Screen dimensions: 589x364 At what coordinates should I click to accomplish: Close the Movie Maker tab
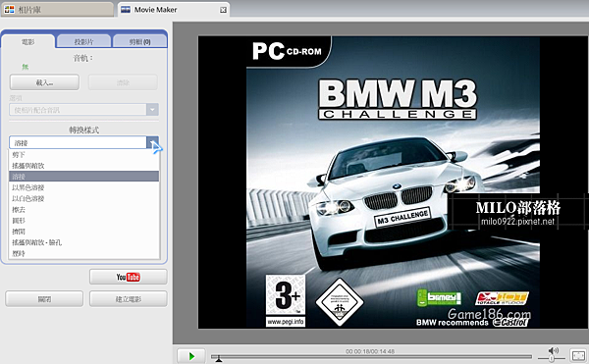coord(223,10)
